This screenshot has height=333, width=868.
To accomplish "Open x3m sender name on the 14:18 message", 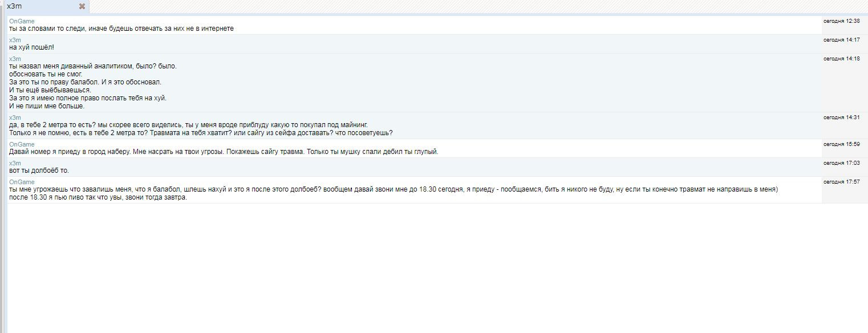I will (15, 59).
